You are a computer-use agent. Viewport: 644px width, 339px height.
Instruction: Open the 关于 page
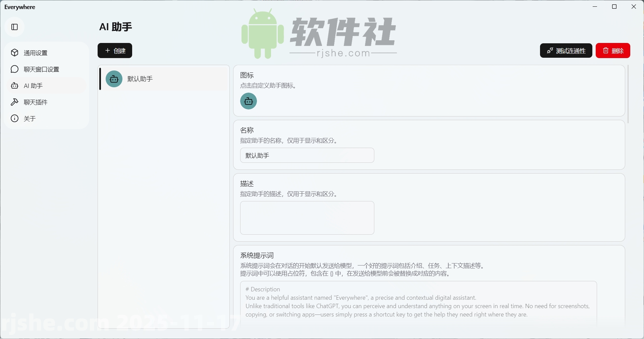pyautogui.click(x=30, y=118)
